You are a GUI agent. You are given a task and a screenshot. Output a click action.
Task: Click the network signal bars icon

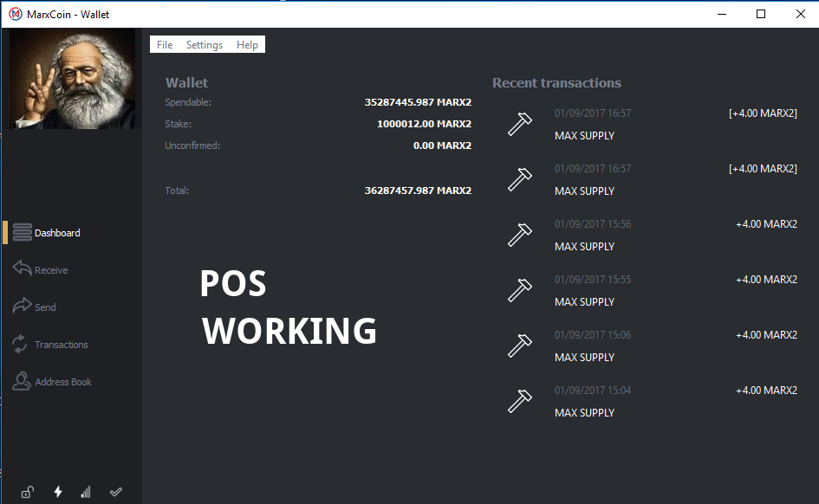point(85,492)
